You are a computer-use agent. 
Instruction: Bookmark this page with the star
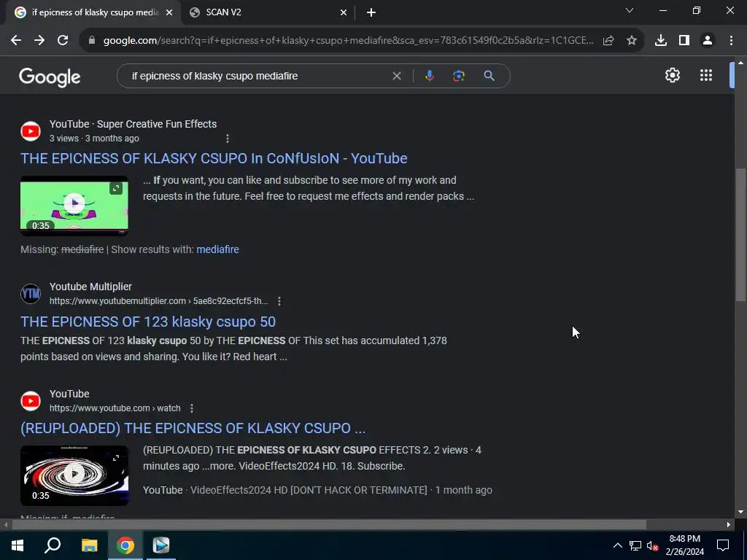631,41
